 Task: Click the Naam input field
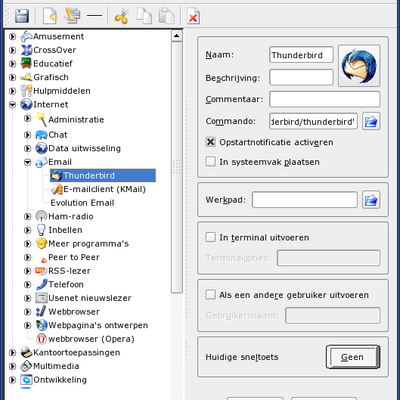(301, 55)
